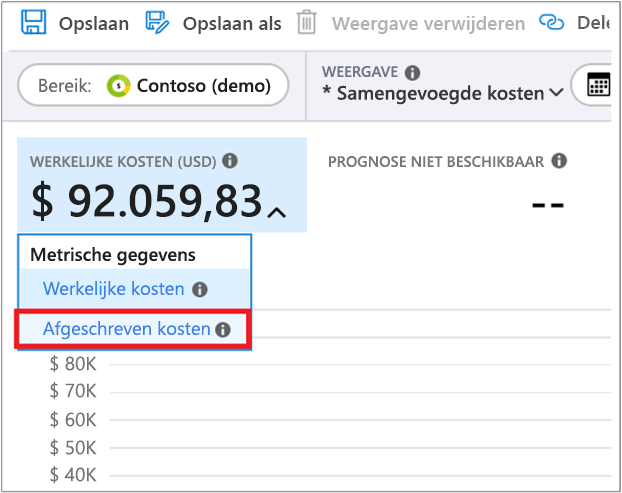Image resolution: width=622 pixels, height=493 pixels.
Task: Choose the Opslaan als label
Action: [232, 24]
